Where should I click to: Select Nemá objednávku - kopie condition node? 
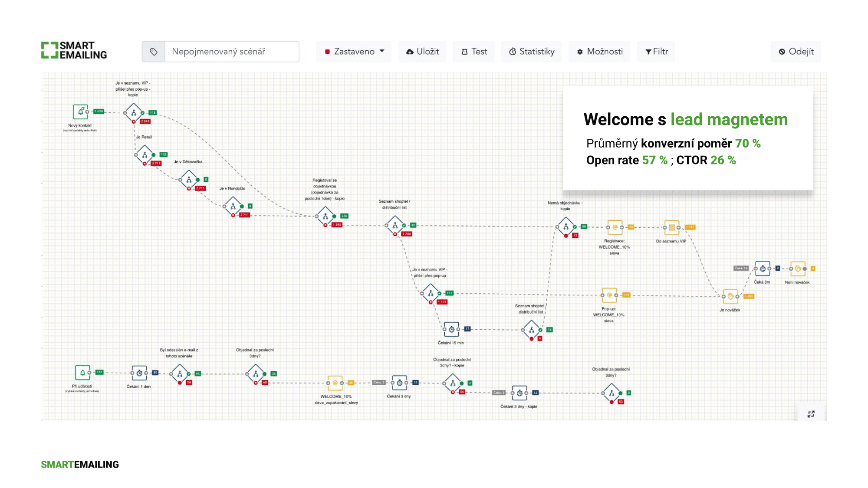(566, 227)
